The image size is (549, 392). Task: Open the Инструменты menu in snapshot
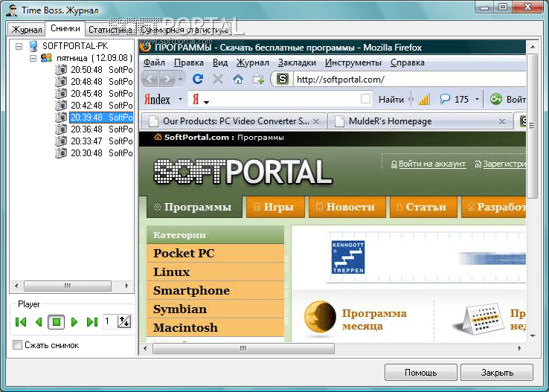(x=353, y=62)
